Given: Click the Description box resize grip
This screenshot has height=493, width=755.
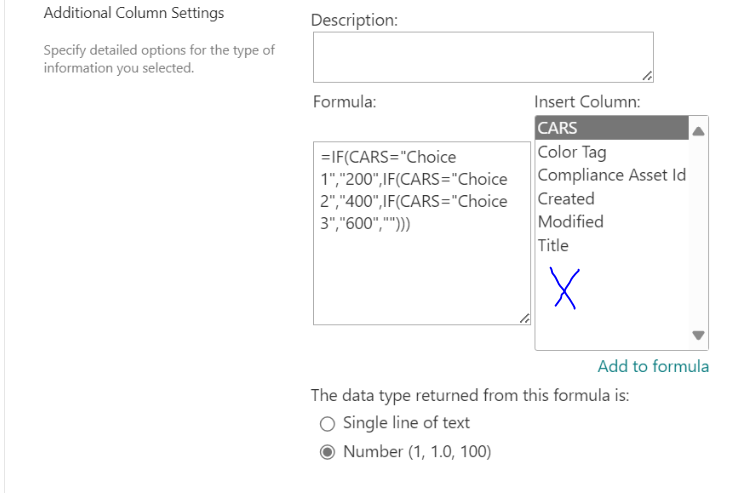Looking at the screenshot, I should (647, 76).
